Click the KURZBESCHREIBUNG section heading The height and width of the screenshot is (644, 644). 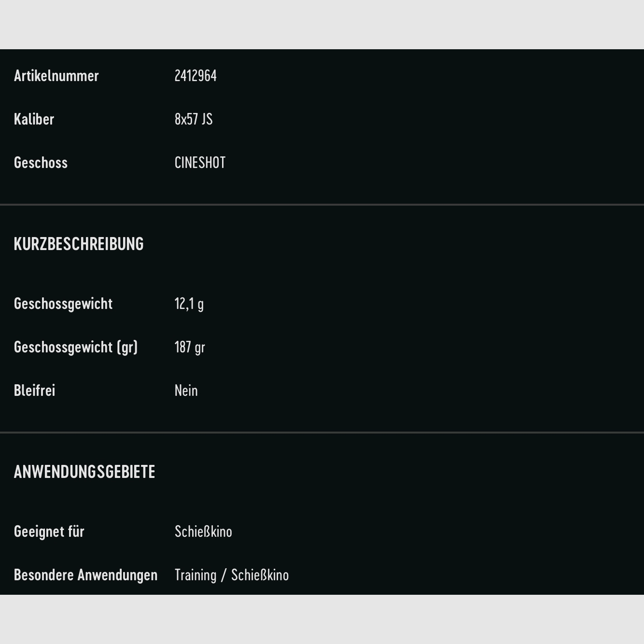pos(79,244)
